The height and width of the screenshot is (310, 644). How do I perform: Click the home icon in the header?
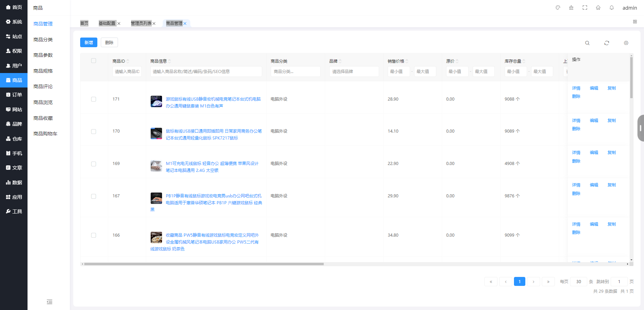[598, 7]
